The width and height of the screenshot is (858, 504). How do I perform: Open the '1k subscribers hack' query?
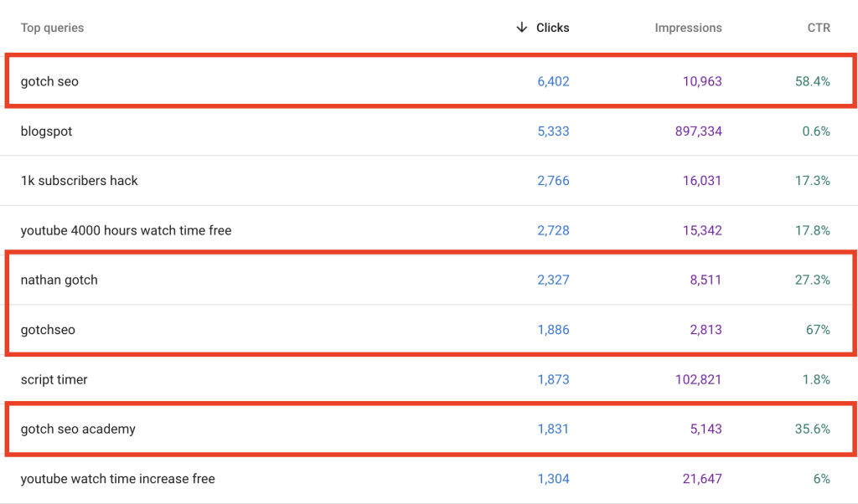coord(79,181)
